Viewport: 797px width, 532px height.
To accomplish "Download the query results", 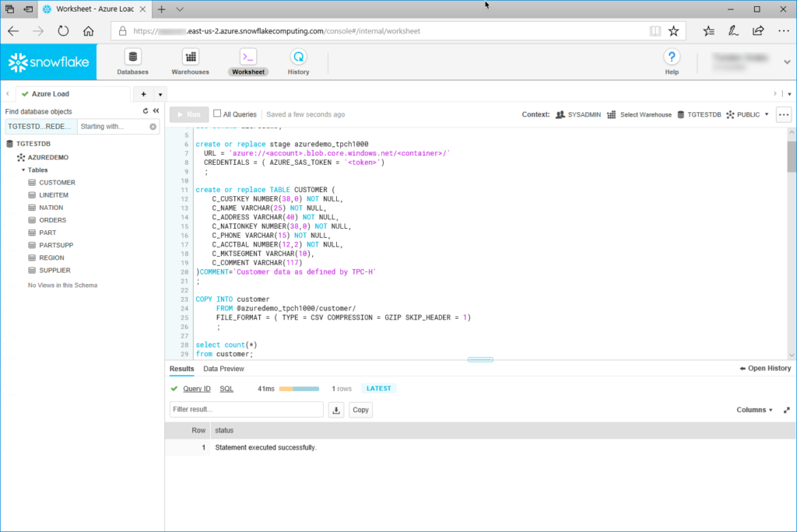I will tap(336, 410).
